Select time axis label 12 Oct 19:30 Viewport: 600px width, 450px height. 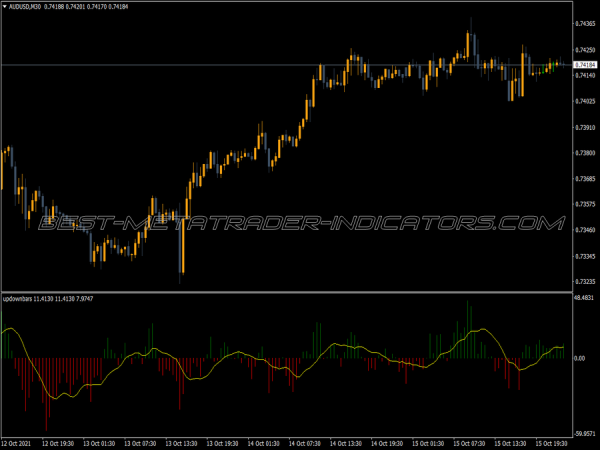58,443
